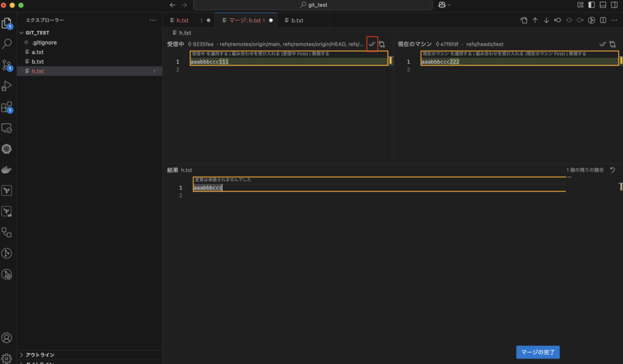Navigate forward with the right arrow

pos(184,5)
